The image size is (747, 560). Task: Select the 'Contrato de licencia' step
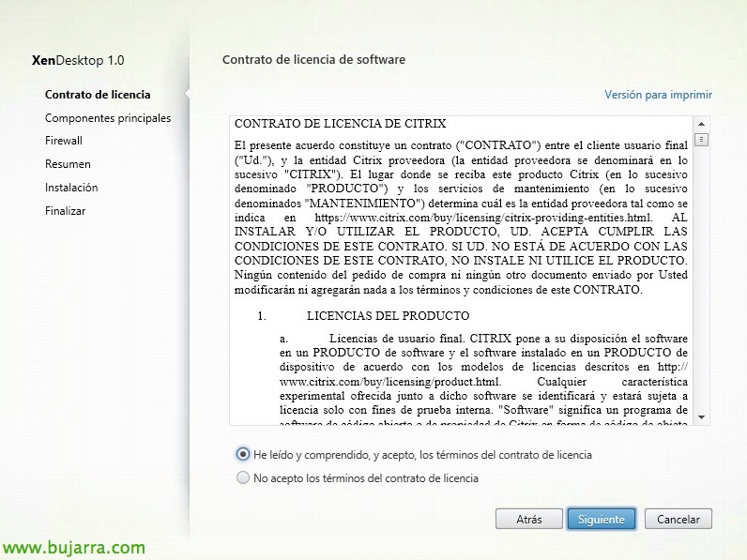(98, 95)
